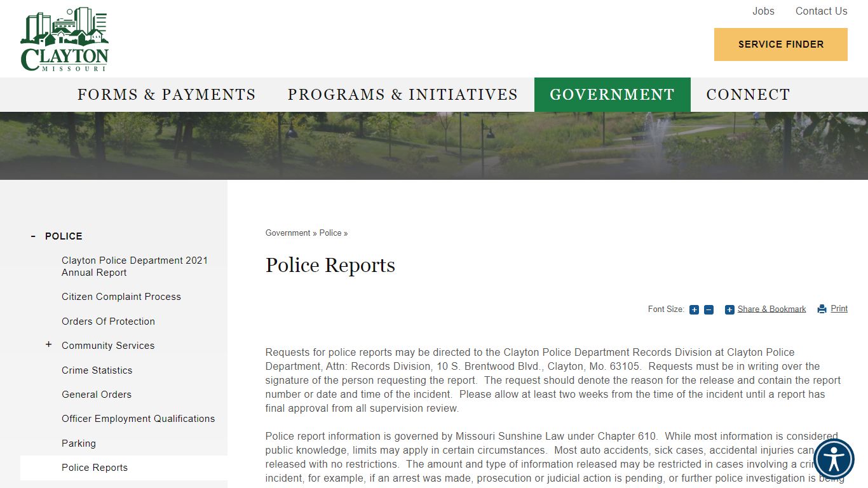The image size is (868, 488).
Task: Click the Clayton Missouri logo
Action: (x=65, y=39)
